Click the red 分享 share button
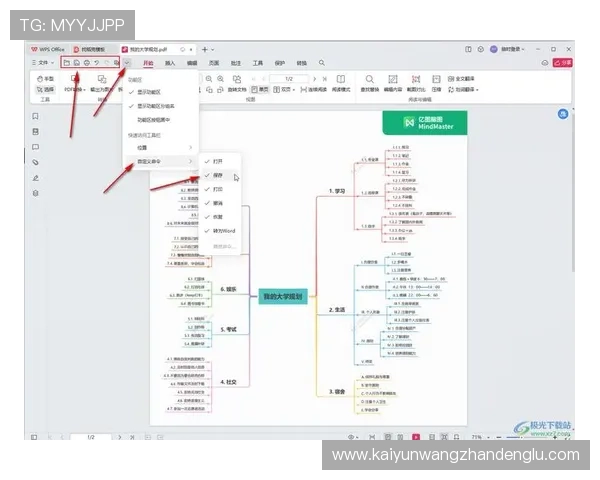Screen dimensions: 600x480 point(565,62)
